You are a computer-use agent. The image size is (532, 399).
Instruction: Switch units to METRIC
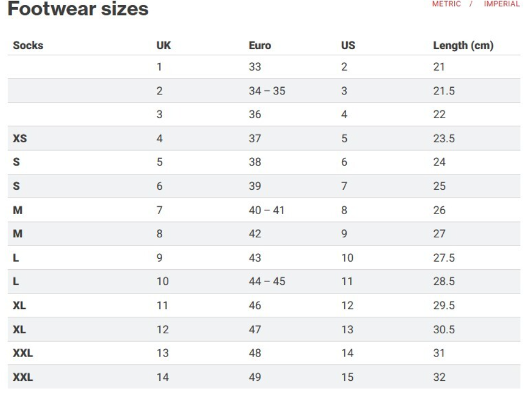(x=446, y=4)
